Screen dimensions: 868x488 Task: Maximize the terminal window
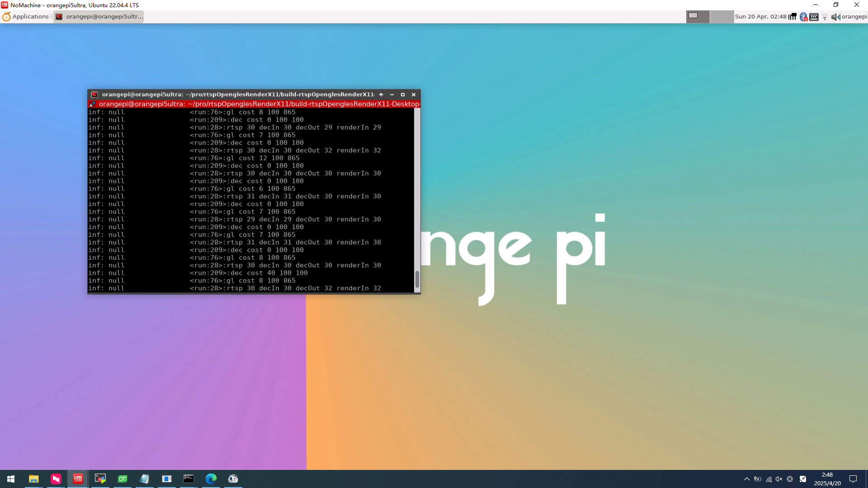(403, 94)
